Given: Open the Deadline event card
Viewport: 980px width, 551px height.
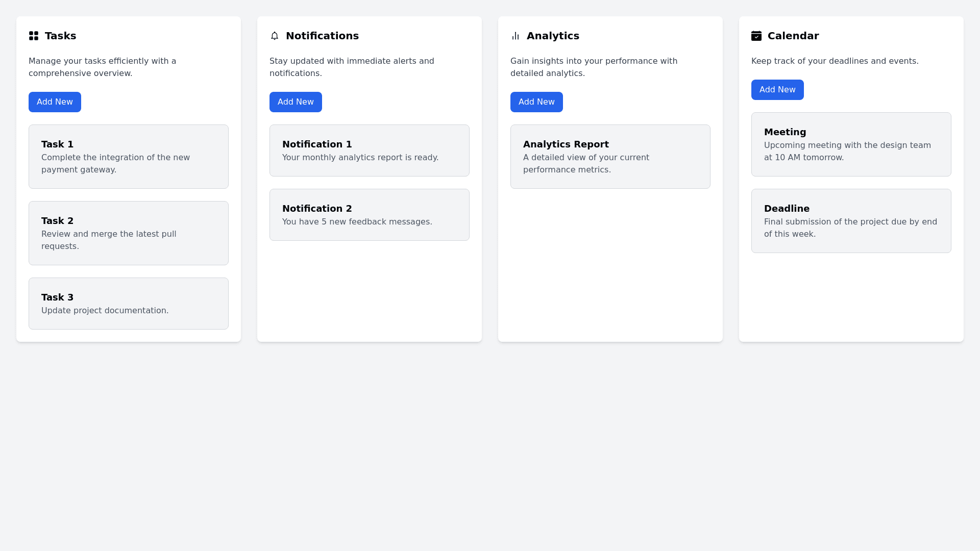Looking at the screenshot, I should click(851, 221).
